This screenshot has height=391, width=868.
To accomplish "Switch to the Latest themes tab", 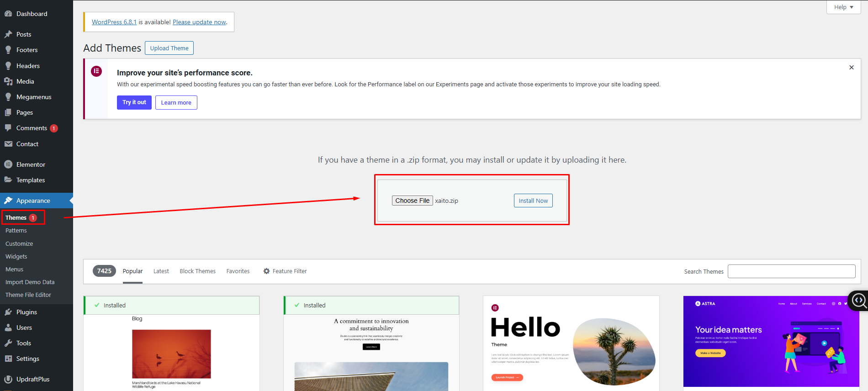I will pos(161,271).
